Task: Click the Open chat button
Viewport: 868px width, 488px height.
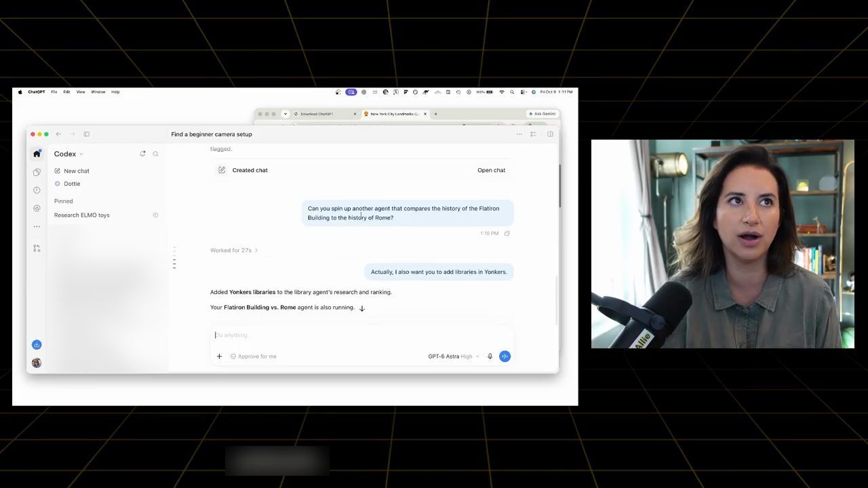Action: tap(491, 170)
